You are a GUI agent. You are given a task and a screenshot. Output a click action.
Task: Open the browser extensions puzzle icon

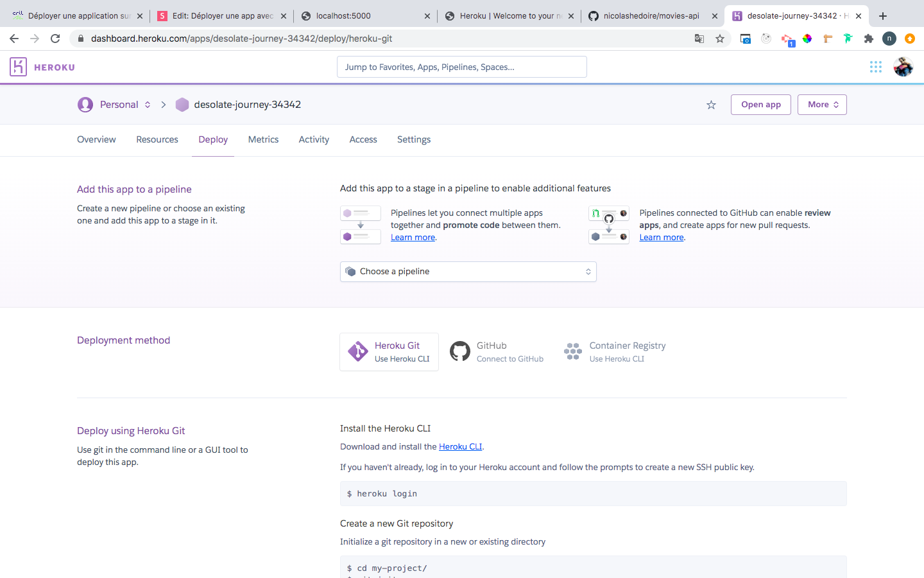point(869,39)
